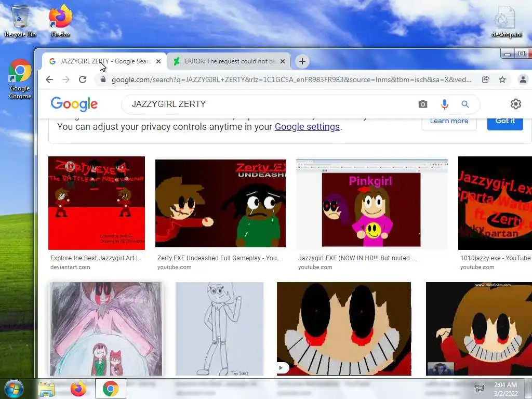Image resolution: width=532 pixels, height=399 pixels.
Task: Open the pencil sketch figure thumbnail
Action: pos(220,329)
